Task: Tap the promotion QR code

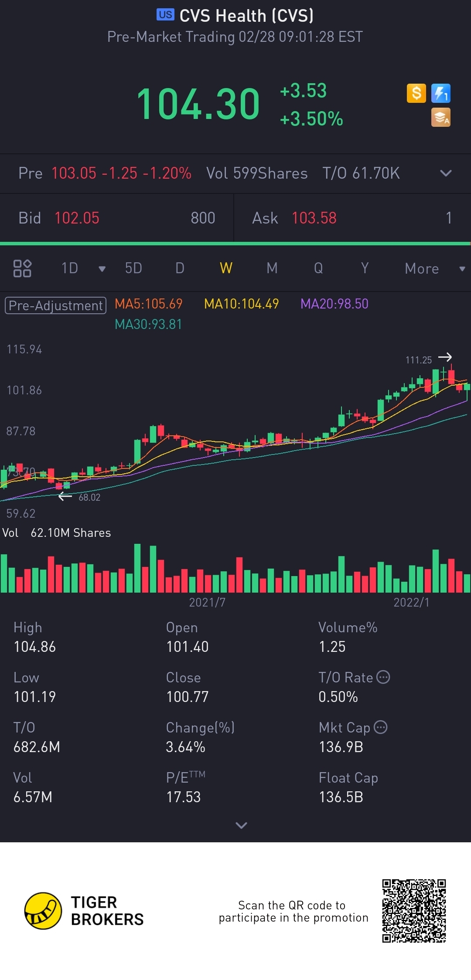Action: [414, 911]
